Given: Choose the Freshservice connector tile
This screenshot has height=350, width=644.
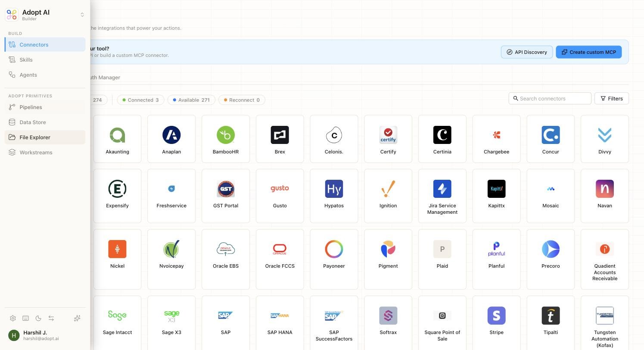Looking at the screenshot, I should [x=171, y=196].
